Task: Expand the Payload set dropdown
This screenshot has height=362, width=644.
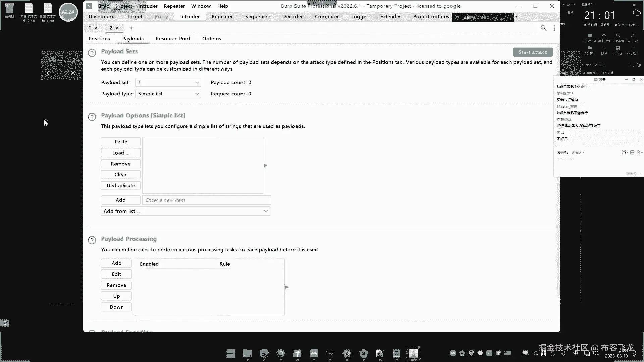Action: tap(168, 82)
